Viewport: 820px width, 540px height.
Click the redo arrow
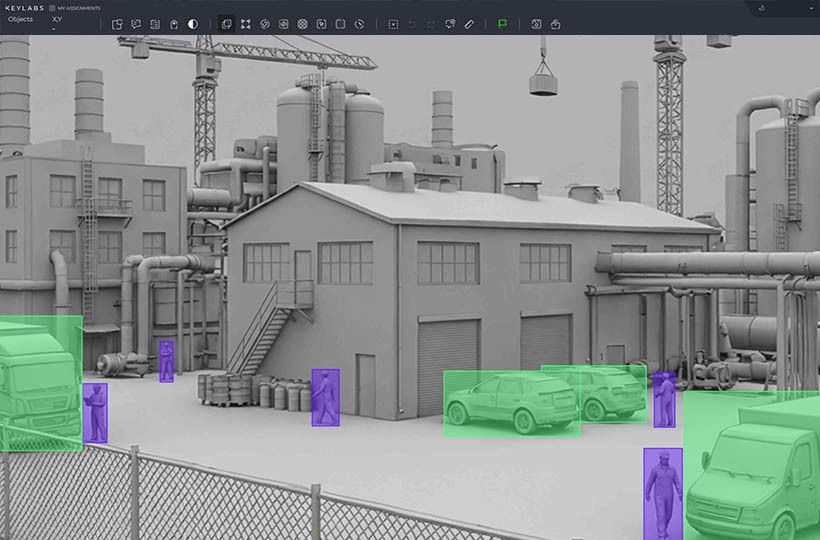point(431,24)
